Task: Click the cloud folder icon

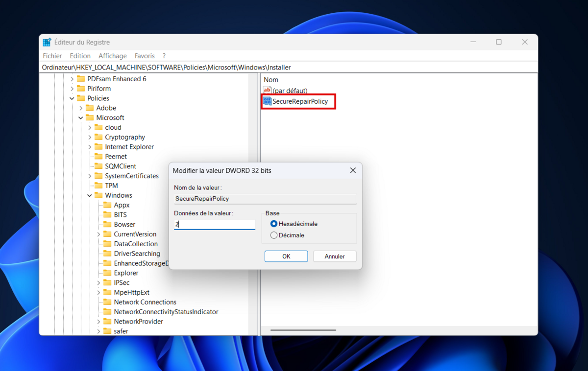Action: pyautogui.click(x=98, y=127)
